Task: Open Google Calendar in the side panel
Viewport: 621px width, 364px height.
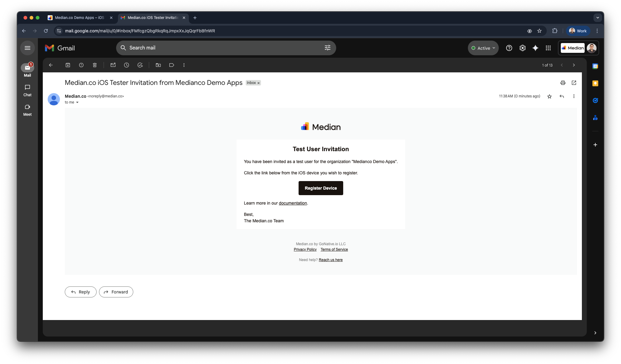Action: (x=595, y=66)
